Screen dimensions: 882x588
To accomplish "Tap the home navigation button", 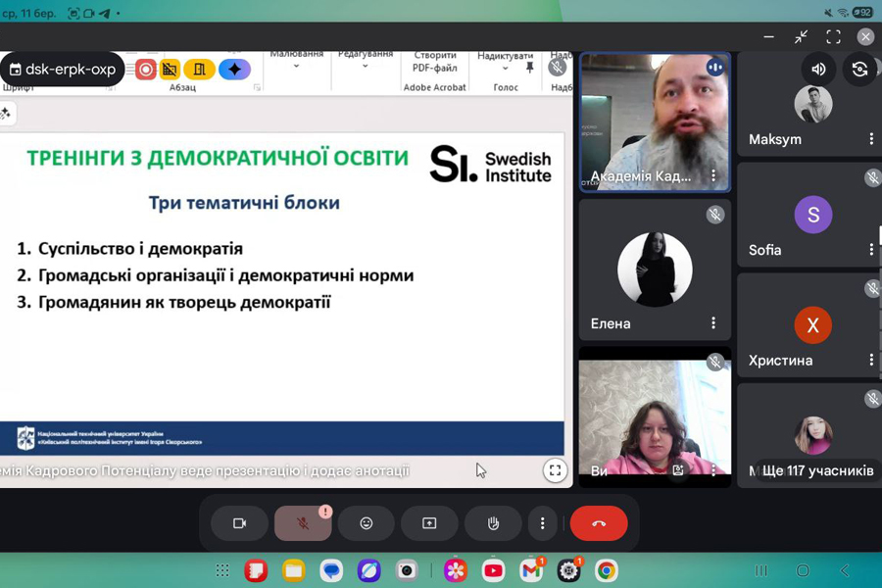I will point(803,570).
